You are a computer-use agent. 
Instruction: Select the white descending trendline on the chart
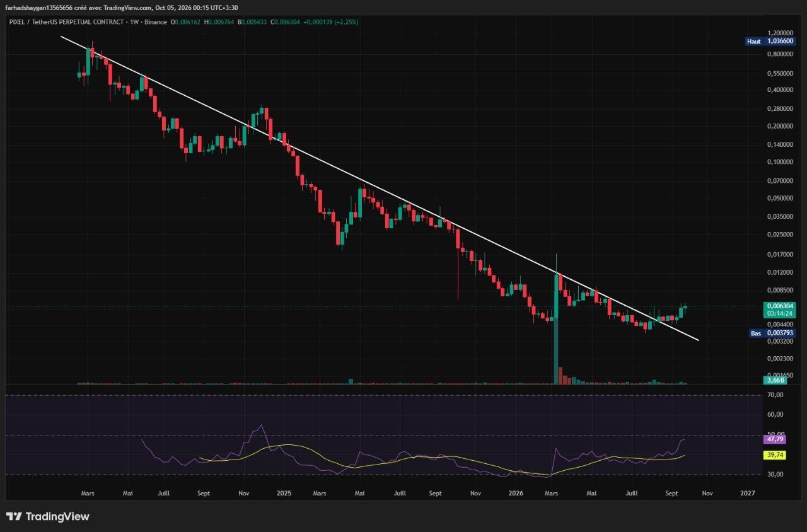380,188
